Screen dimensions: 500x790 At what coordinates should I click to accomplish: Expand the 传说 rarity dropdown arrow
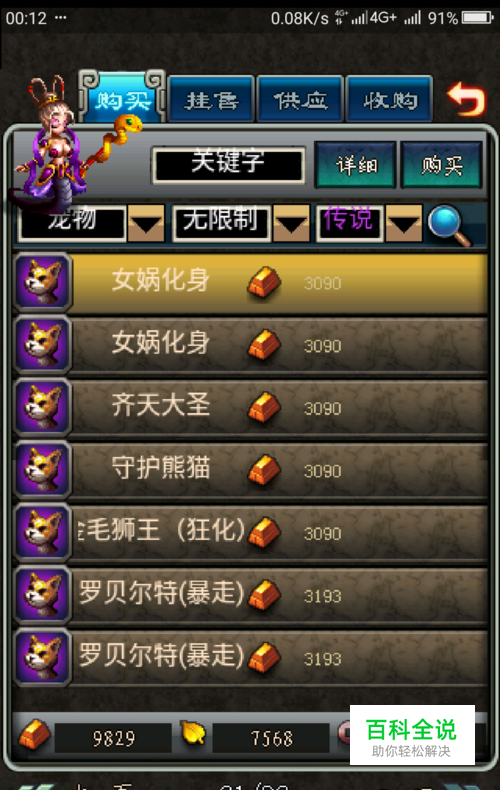coord(404,223)
